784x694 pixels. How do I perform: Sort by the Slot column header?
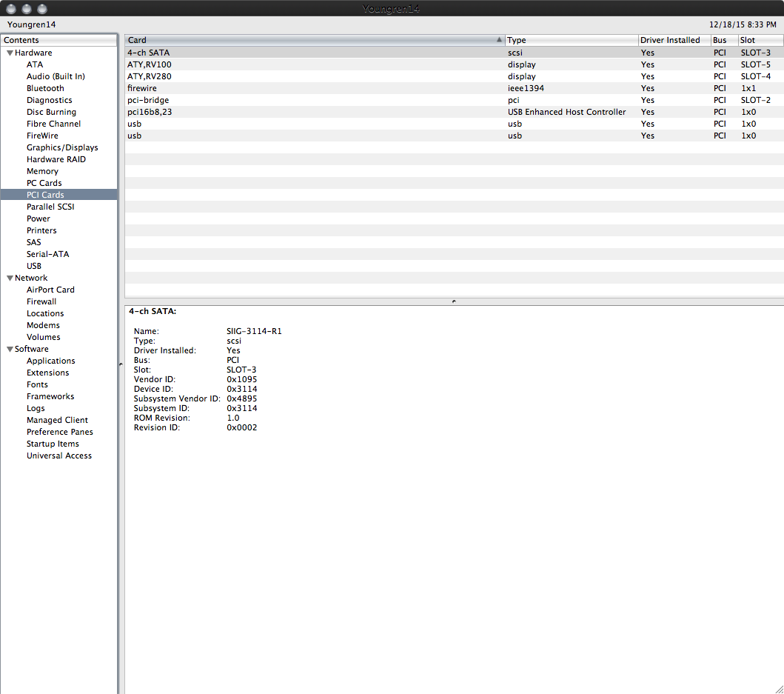tap(761, 40)
